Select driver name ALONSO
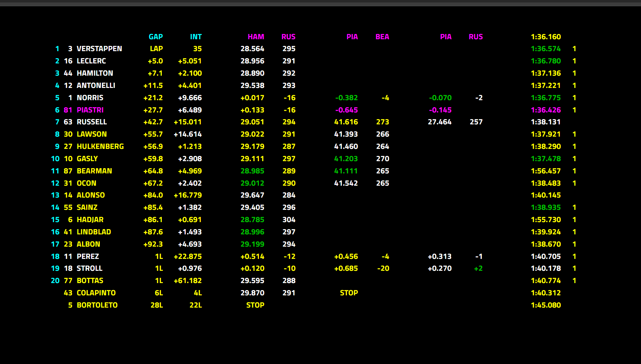 91,195
